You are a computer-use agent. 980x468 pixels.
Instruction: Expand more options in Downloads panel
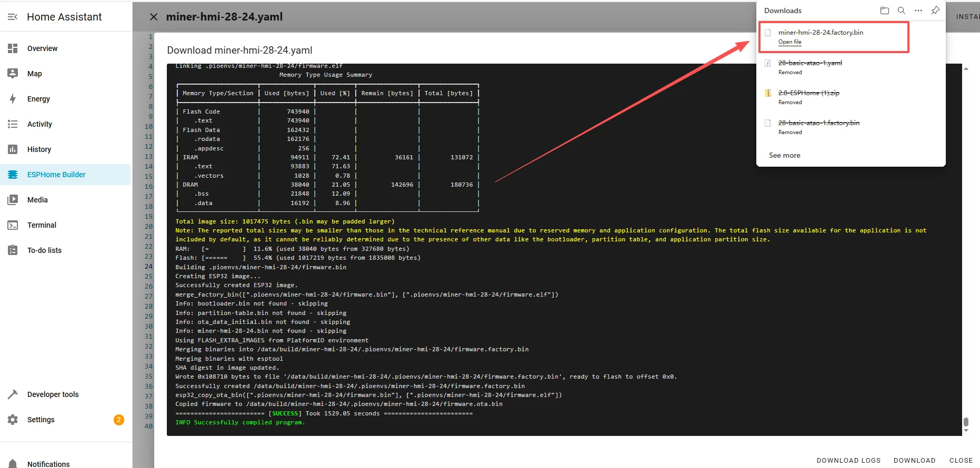pyautogui.click(x=918, y=11)
